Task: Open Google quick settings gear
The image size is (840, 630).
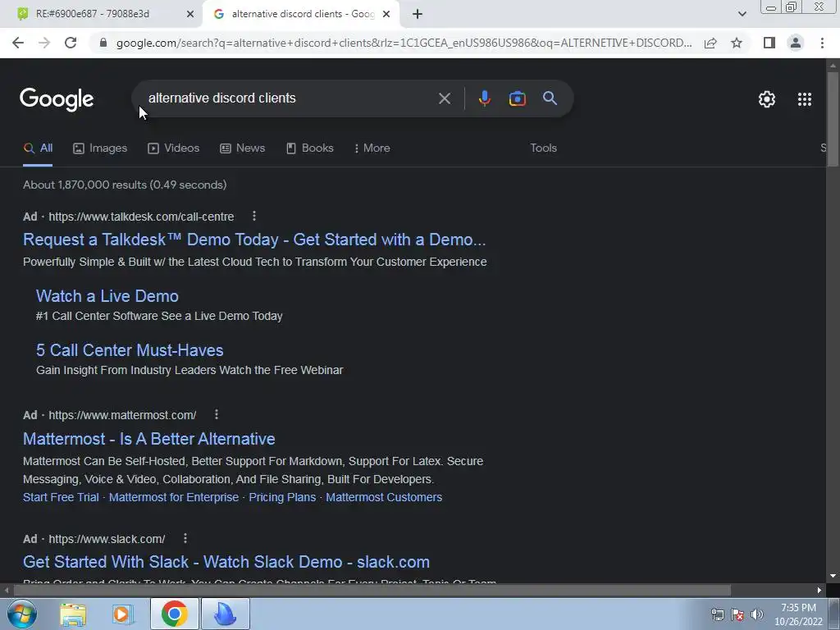Action: click(x=767, y=99)
